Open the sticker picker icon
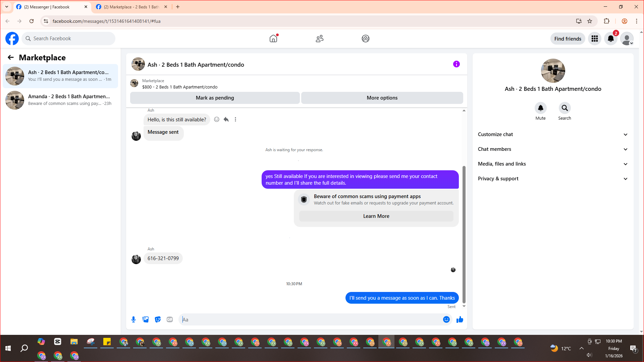This screenshot has height=362, width=644. [158, 319]
